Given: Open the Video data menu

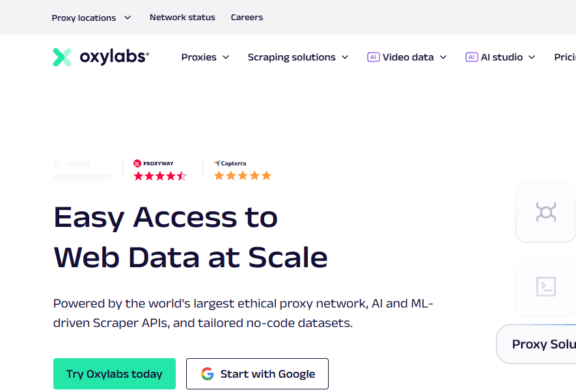Looking at the screenshot, I should click(x=407, y=57).
